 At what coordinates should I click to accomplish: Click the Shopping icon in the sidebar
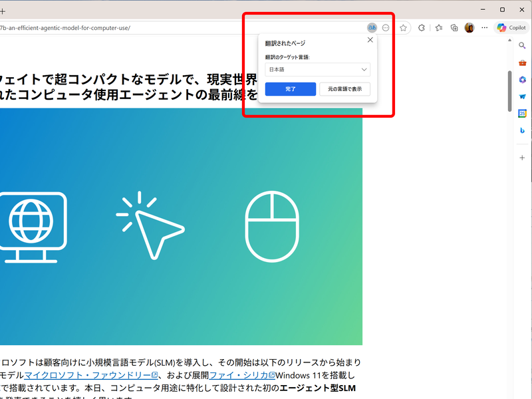point(523,64)
